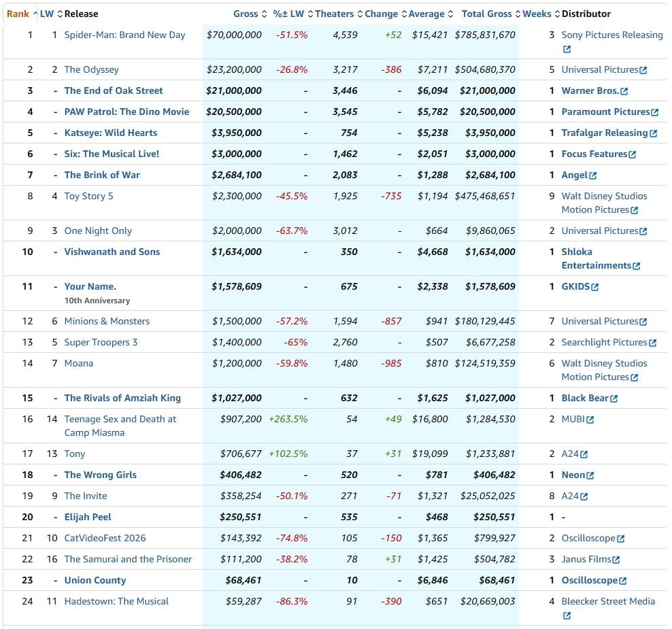672x629 pixels.
Task: Sort table by Change column
Action: coord(385,14)
